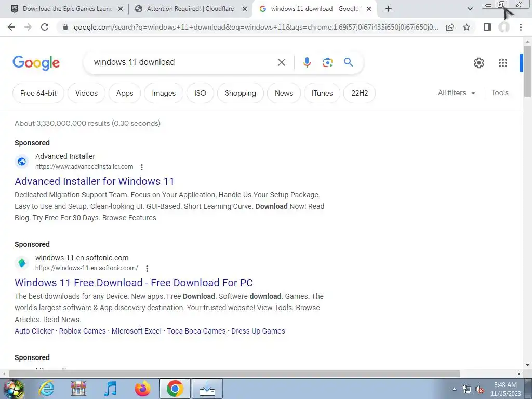Launch Firefox from the taskbar
The width and height of the screenshot is (532, 399).
pyautogui.click(x=142, y=389)
